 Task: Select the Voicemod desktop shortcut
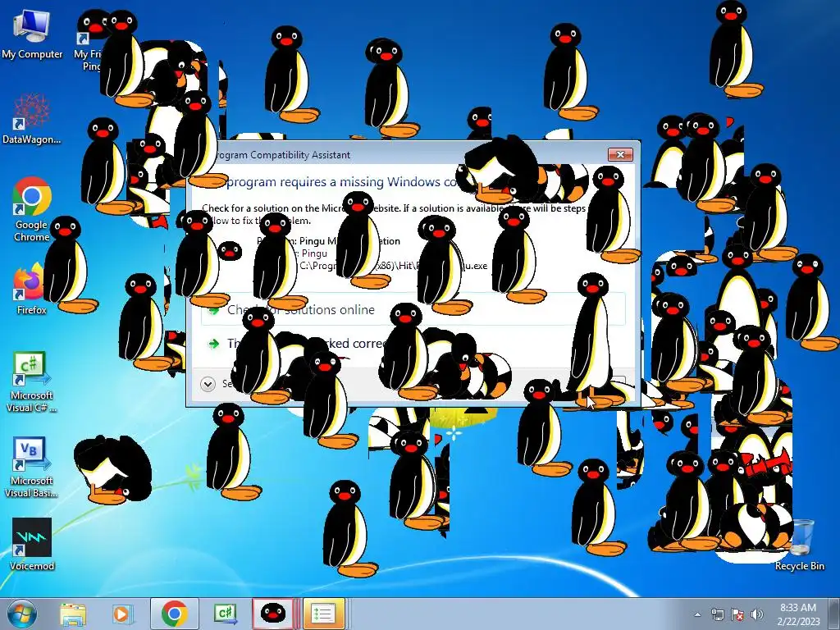pos(32,544)
